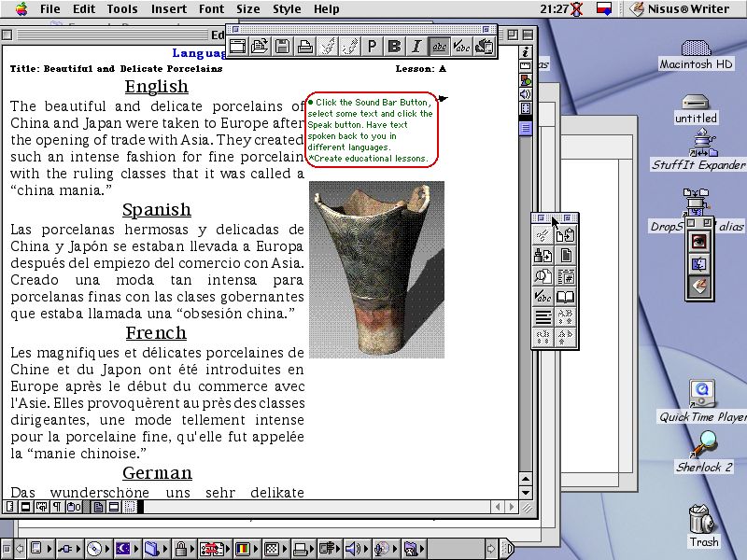Open the Nisus Writer application menu
Screen dimensions: 747x560
click(681, 8)
